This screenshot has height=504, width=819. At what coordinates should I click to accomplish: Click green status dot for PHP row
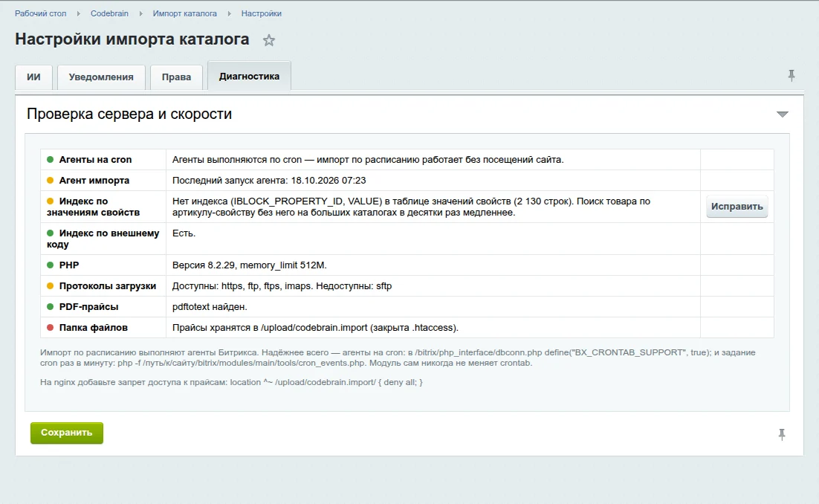click(x=50, y=265)
